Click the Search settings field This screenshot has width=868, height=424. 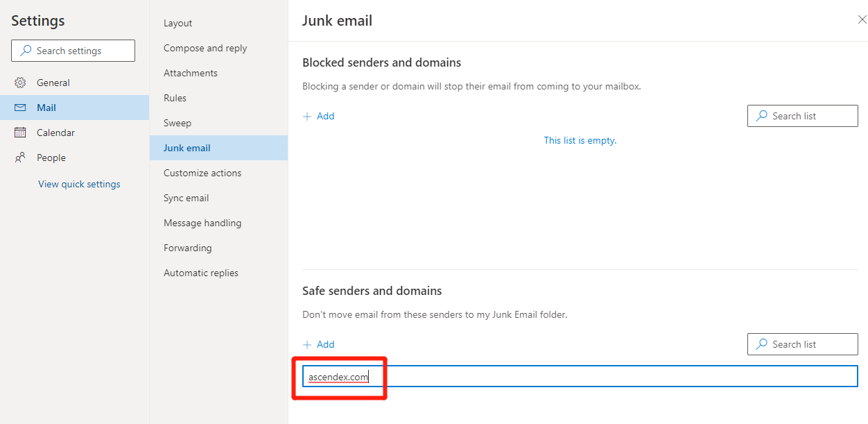pyautogui.click(x=73, y=51)
